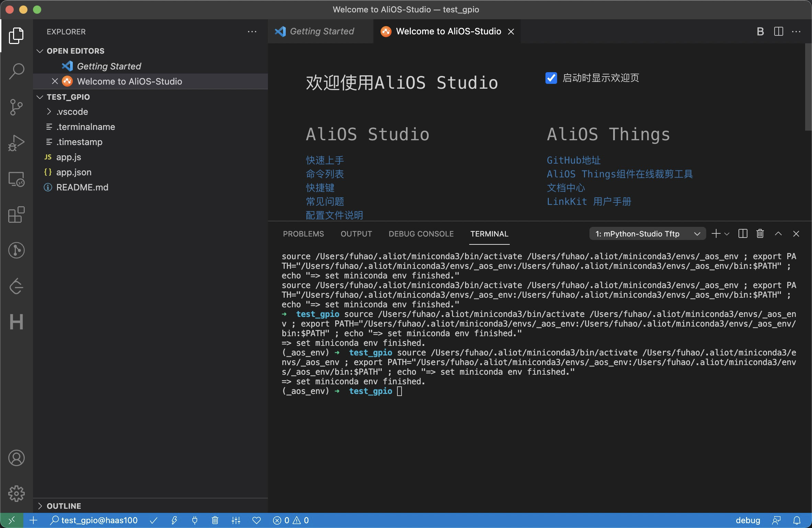Split the editor to the right
The height and width of the screenshot is (528, 812).
(x=778, y=32)
